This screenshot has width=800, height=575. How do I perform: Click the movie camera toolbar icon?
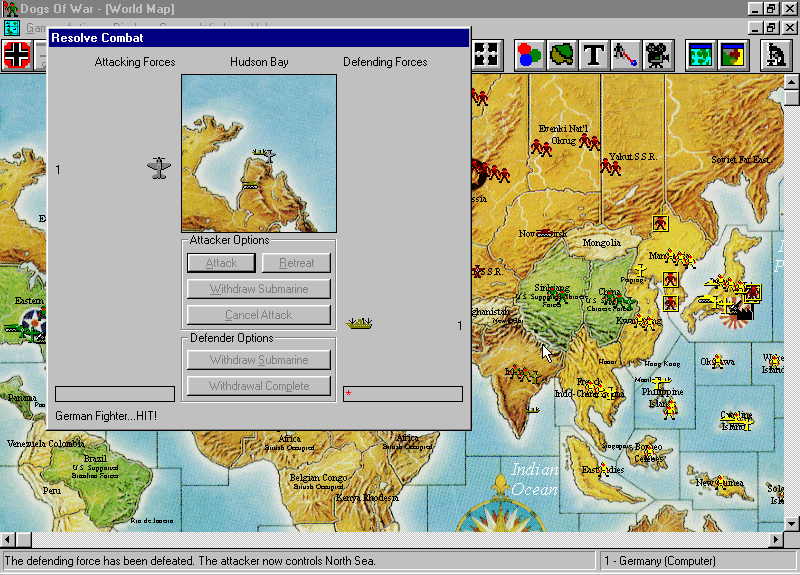click(658, 55)
